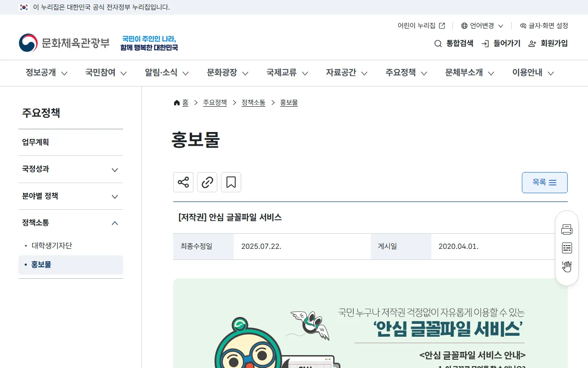Screen dimensions: 588x368
Task: Click 홍보물 breadcrumb link
Action: 289,103
